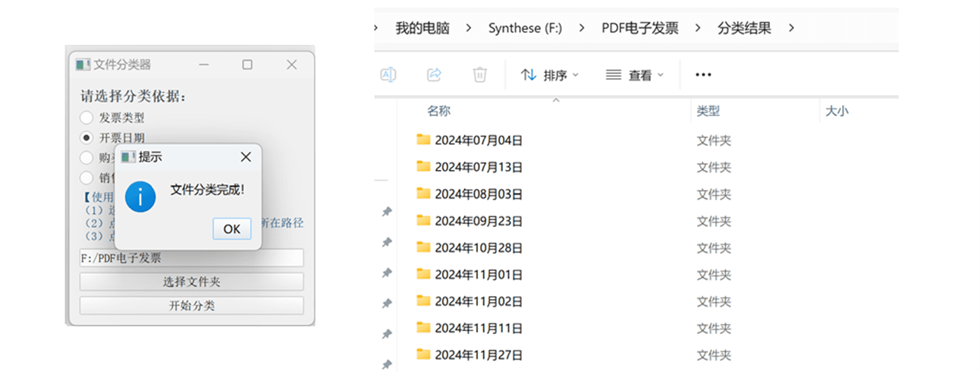Select folder 2024年11月11日
The width and height of the screenshot is (980, 372).
pos(479,328)
